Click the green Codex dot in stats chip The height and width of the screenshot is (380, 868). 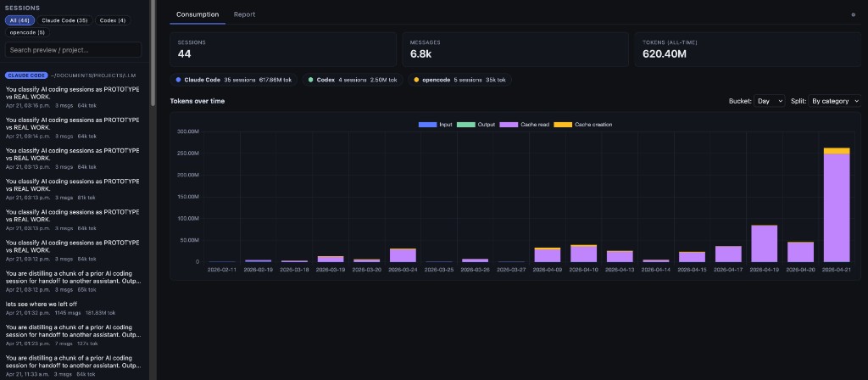pos(311,80)
